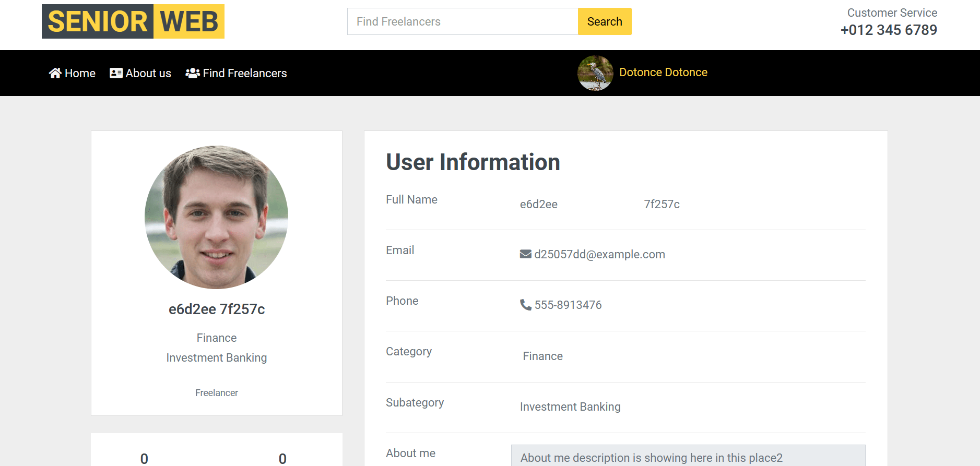Click the envelope icon next to email

point(525,254)
